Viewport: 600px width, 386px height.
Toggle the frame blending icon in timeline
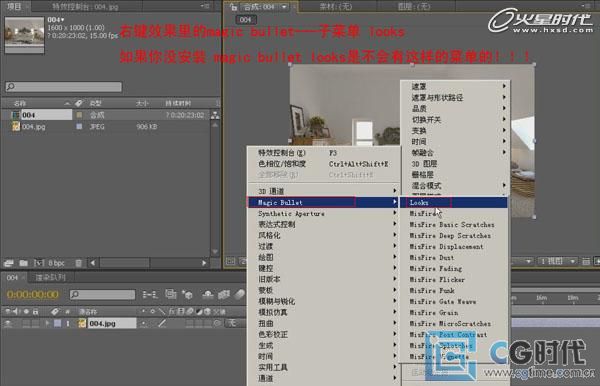pyautogui.click(x=224, y=294)
